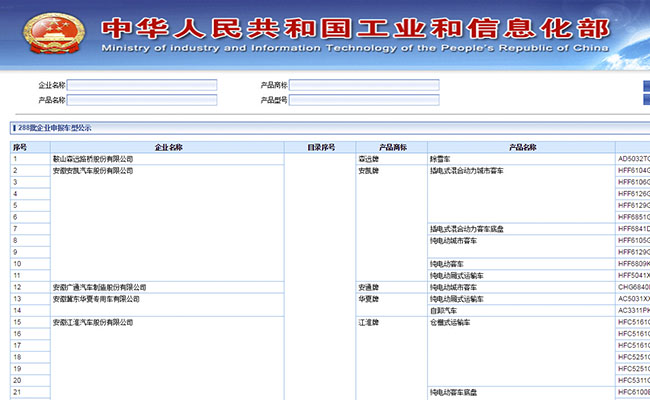Viewport: 650px width, 400px height.
Task: Click 纯电动城市客车 in row 8
Action: pos(454,240)
